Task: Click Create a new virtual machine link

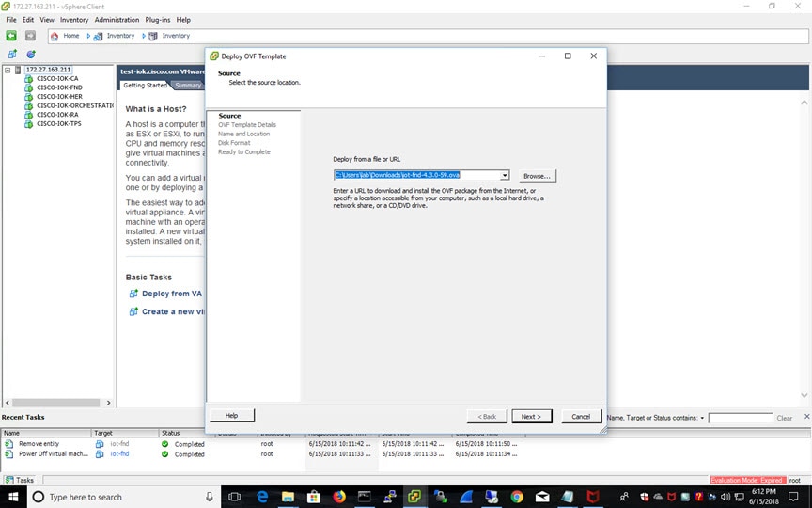Action: [173, 311]
